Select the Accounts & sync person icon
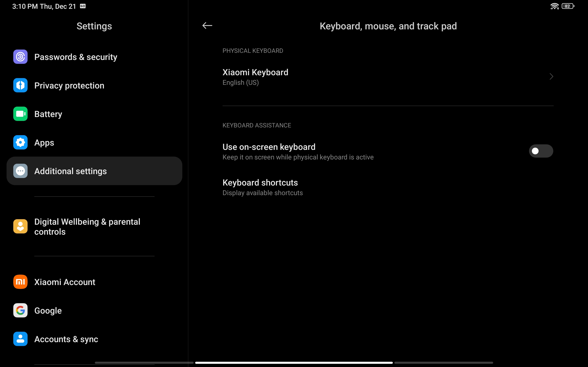The height and width of the screenshot is (367, 588). [x=20, y=339]
